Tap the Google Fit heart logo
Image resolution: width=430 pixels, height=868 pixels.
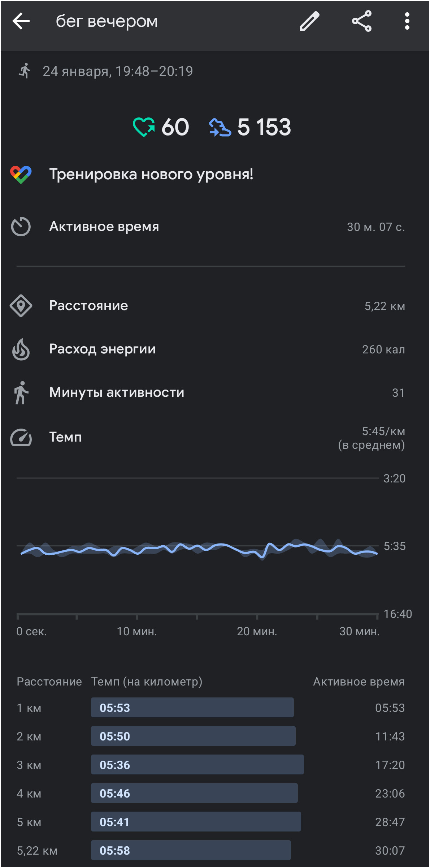(x=21, y=175)
